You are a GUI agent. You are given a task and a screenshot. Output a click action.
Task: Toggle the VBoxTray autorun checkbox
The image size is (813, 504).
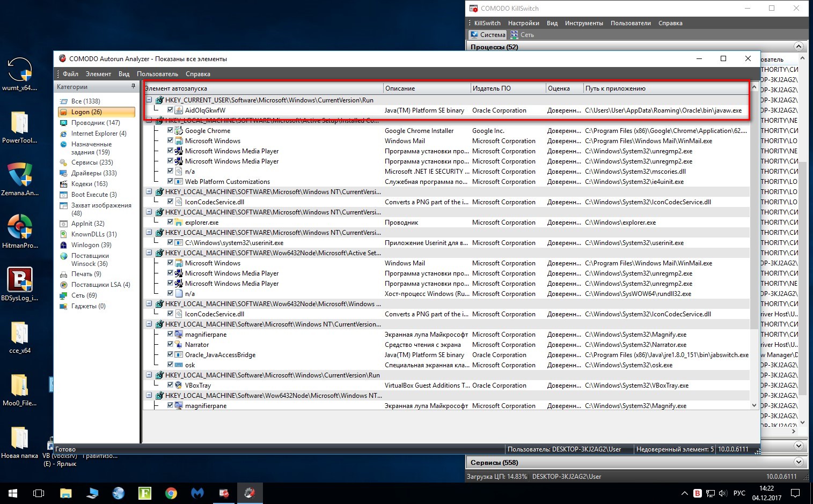(x=170, y=385)
